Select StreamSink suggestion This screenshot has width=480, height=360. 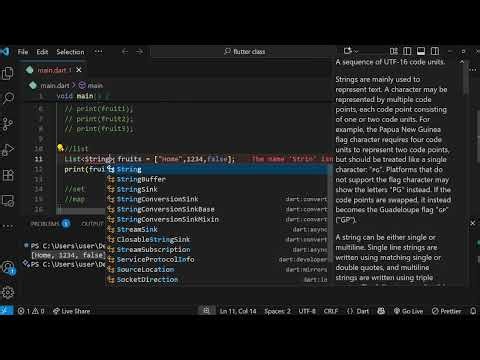tap(217, 229)
